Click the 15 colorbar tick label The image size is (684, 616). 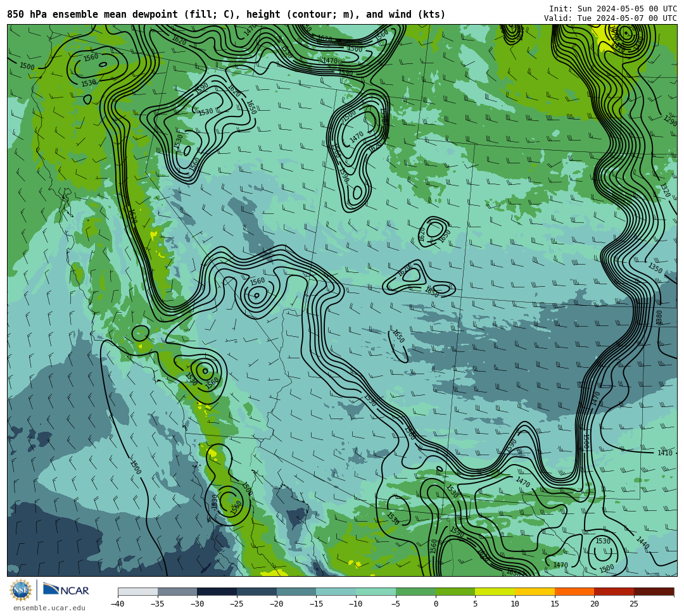[555, 604]
